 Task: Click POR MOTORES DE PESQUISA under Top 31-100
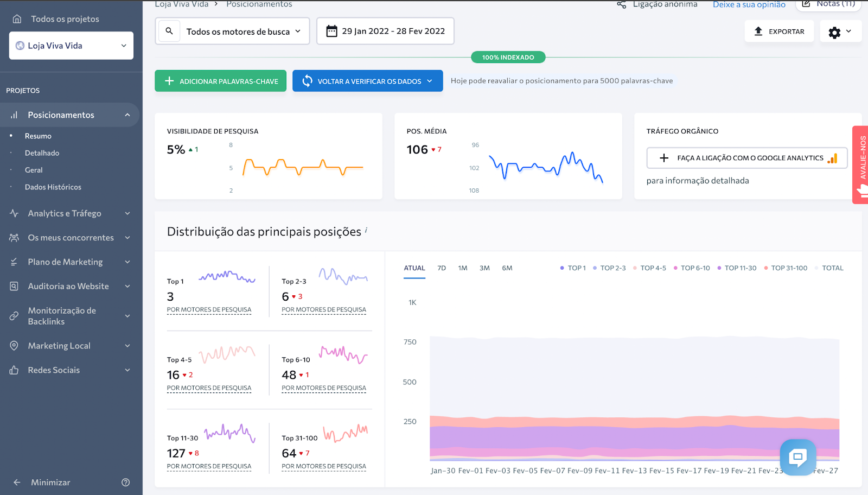point(324,466)
